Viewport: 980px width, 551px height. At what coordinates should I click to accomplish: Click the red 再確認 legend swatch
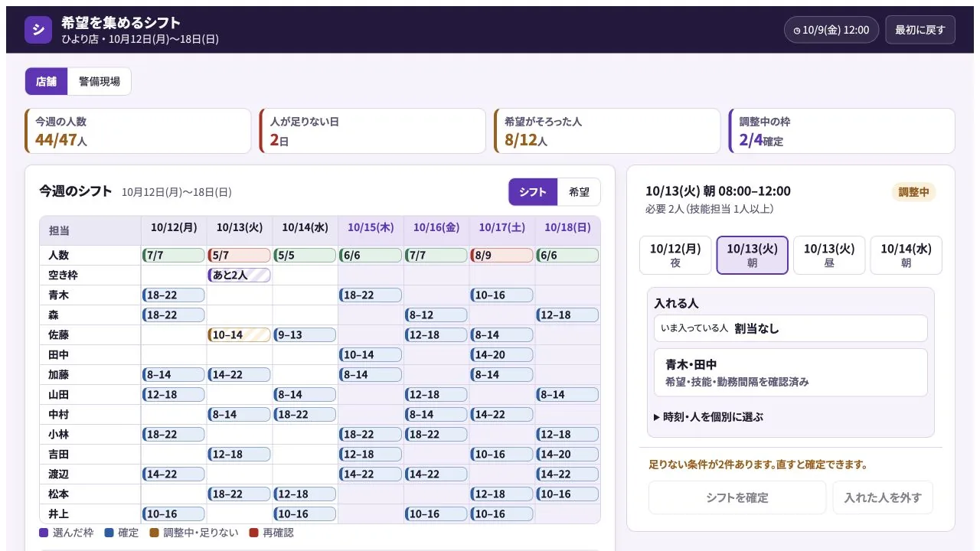[253, 533]
